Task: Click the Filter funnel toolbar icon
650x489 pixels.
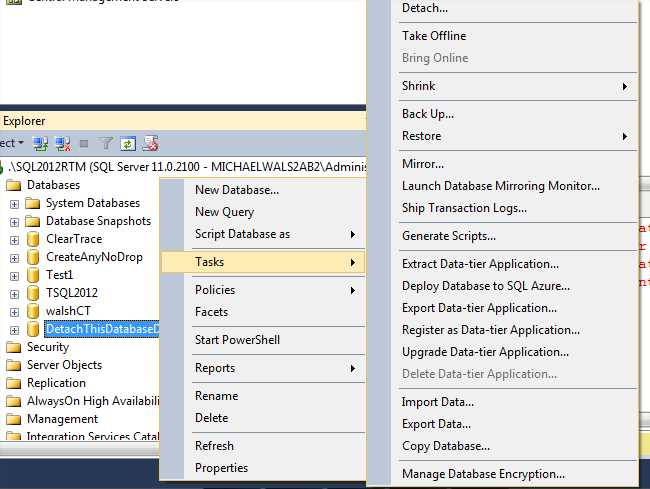Action: [106, 144]
